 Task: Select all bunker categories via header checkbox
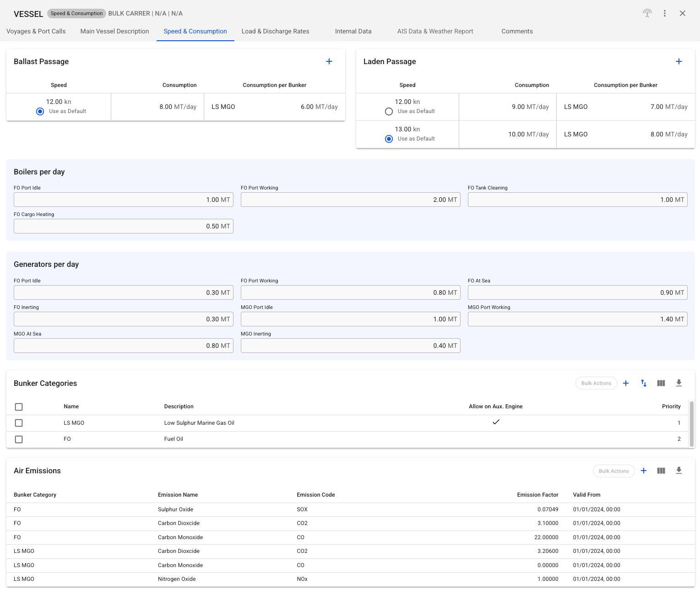19,407
